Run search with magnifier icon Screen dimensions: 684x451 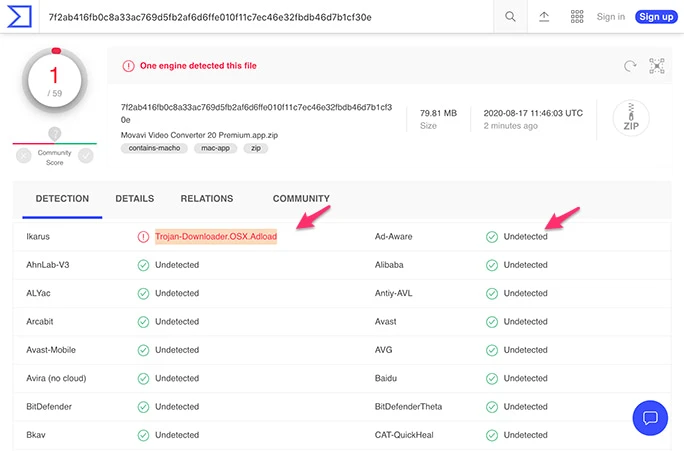tap(510, 17)
